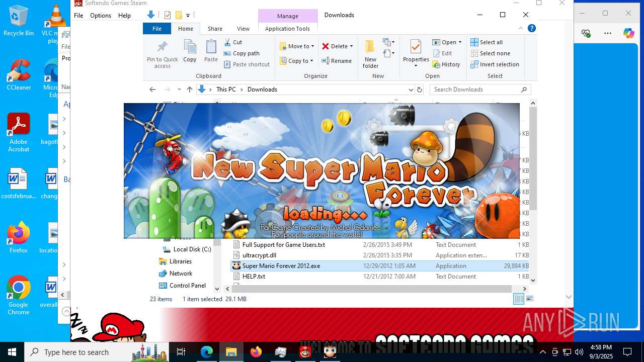Open the File tab
Image resolution: width=644 pixels, height=362 pixels.
pos(157,29)
